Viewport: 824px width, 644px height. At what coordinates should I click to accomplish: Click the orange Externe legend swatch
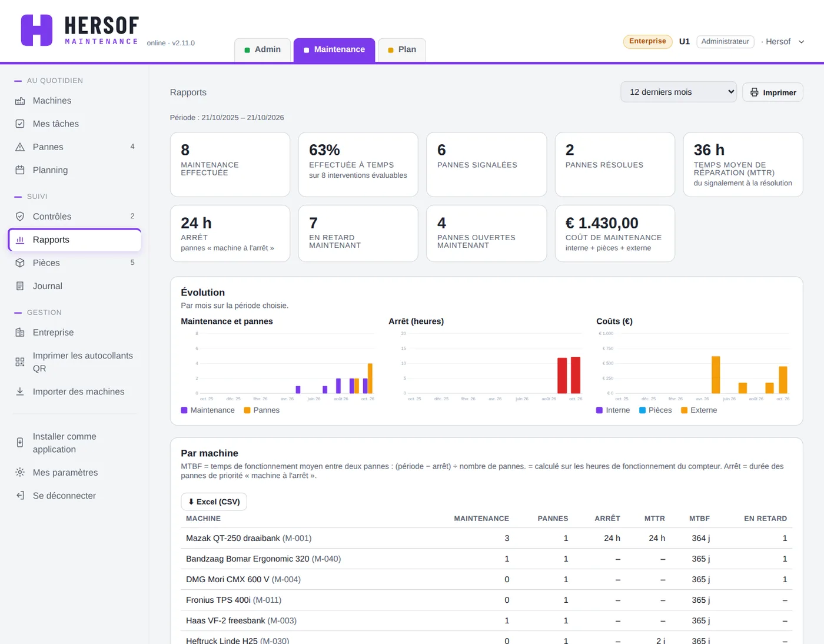[x=685, y=410]
